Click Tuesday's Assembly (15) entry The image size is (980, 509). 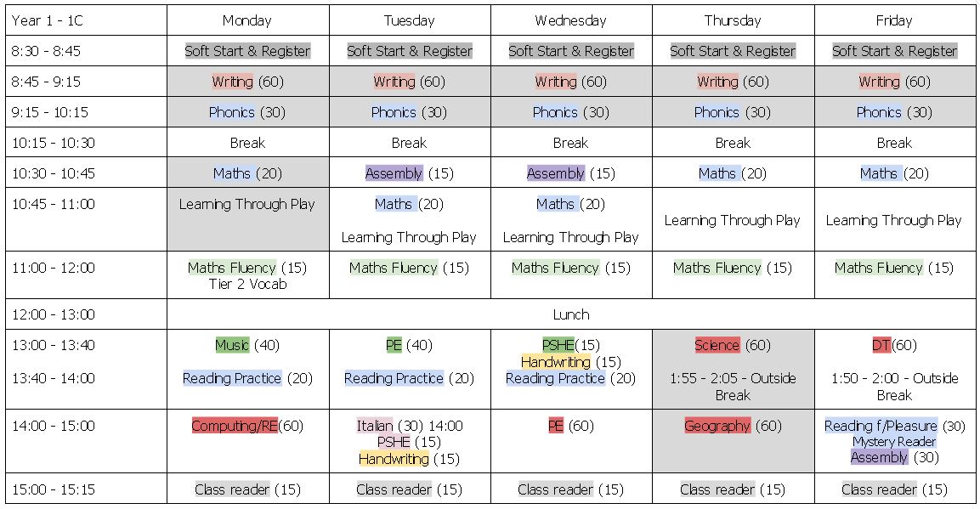coord(409,173)
